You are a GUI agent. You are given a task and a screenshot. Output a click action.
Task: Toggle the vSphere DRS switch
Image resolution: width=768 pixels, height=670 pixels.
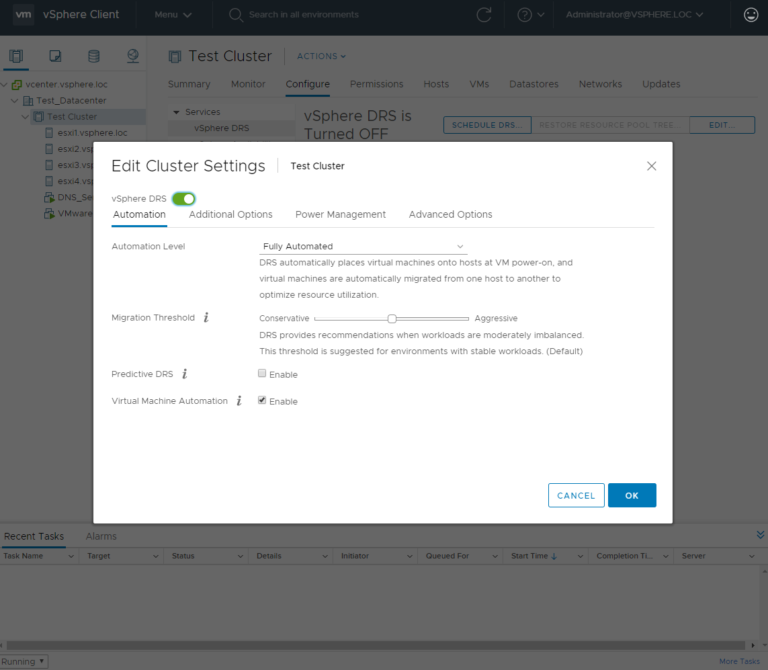[184, 198]
